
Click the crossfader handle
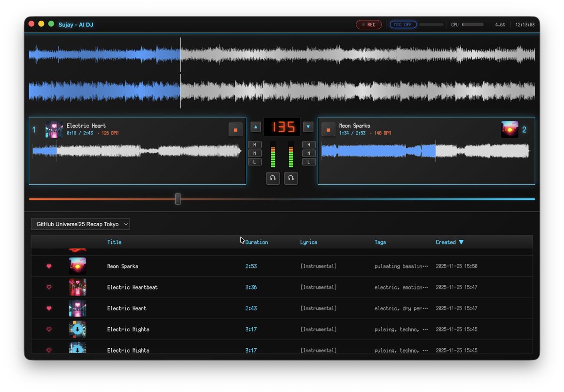click(x=178, y=199)
